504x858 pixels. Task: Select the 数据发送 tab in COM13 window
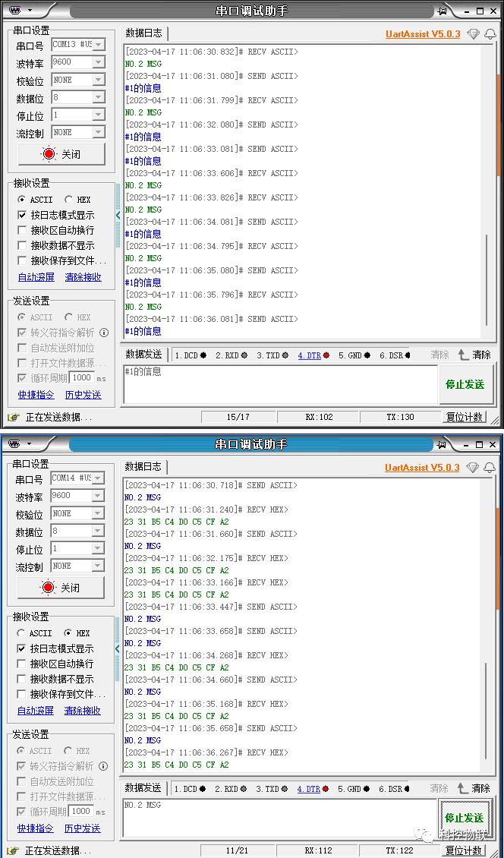[144, 354]
